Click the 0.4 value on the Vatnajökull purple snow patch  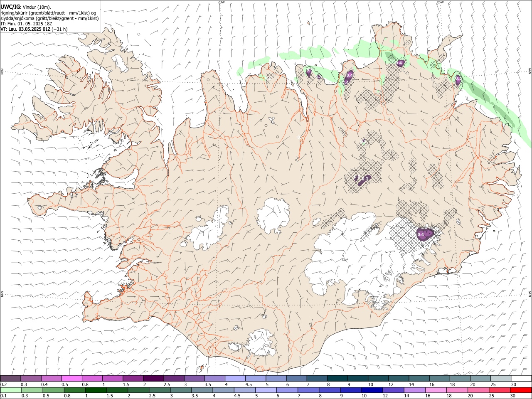click(421, 235)
